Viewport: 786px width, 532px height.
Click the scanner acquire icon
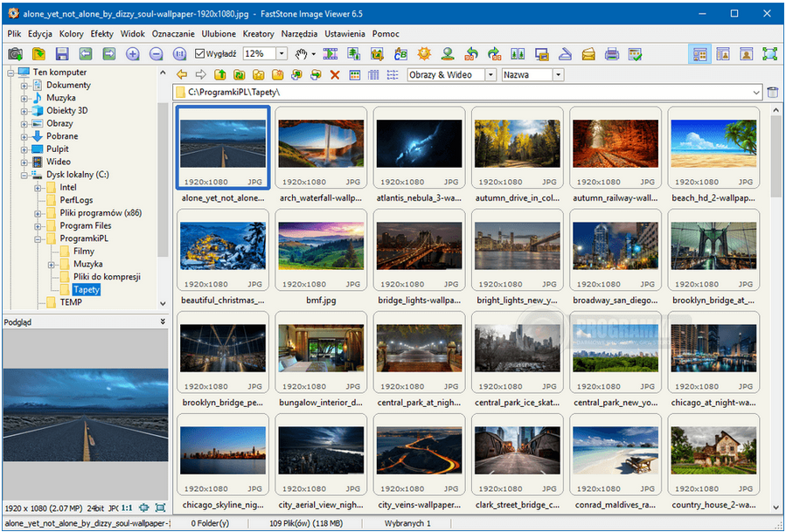point(565,53)
